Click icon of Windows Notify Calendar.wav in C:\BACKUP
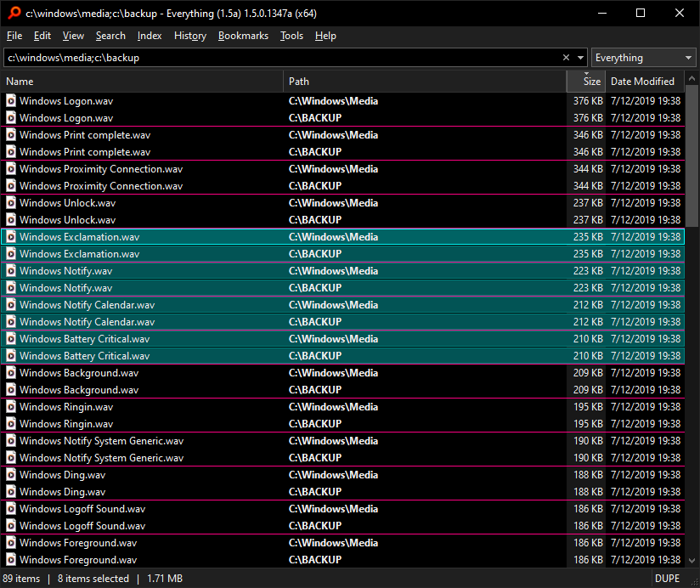The height and width of the screenshot is (588, 700). [11, 321]
